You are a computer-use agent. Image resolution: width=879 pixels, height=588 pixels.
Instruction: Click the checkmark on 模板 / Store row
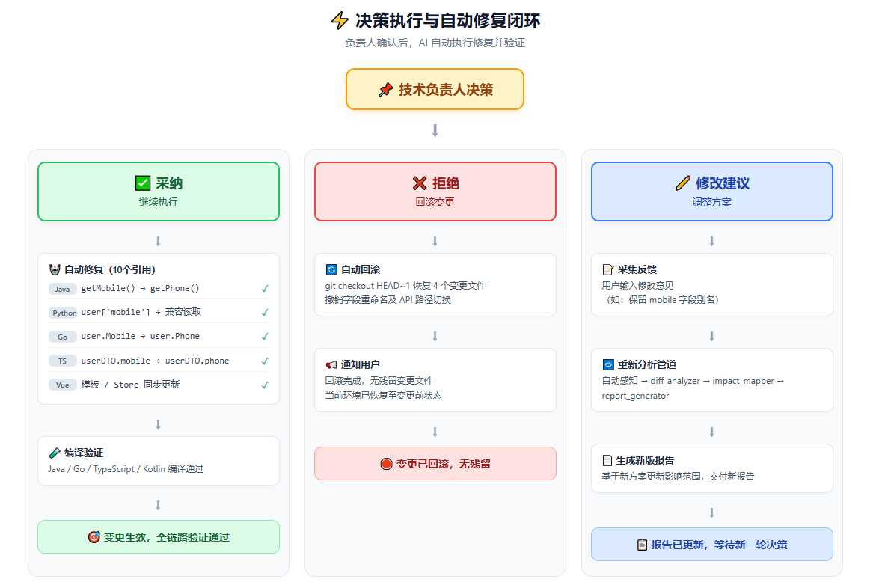pyautogui.click(x=265, y=386)
